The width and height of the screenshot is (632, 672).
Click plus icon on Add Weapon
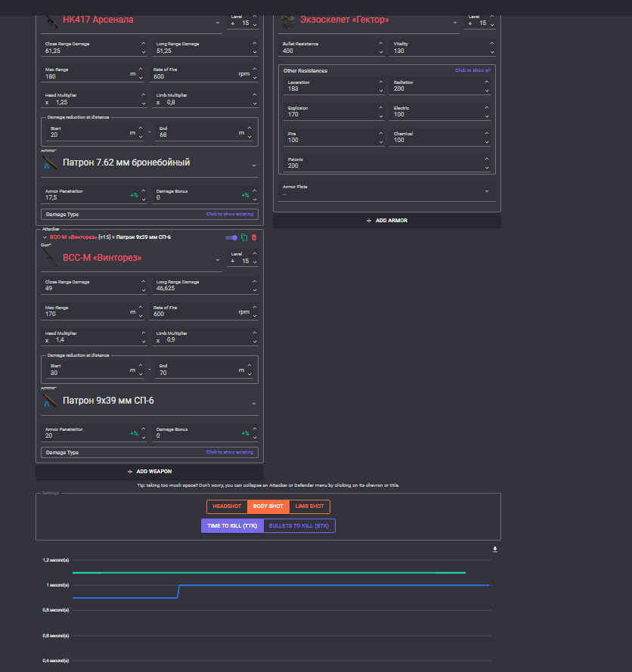(x=130, y=472)
